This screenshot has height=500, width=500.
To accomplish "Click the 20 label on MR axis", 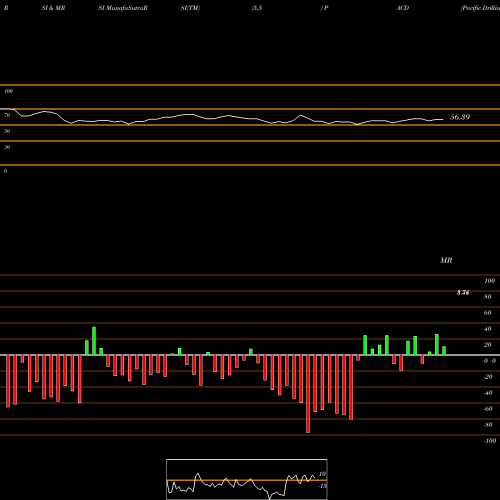I will 488,345.
